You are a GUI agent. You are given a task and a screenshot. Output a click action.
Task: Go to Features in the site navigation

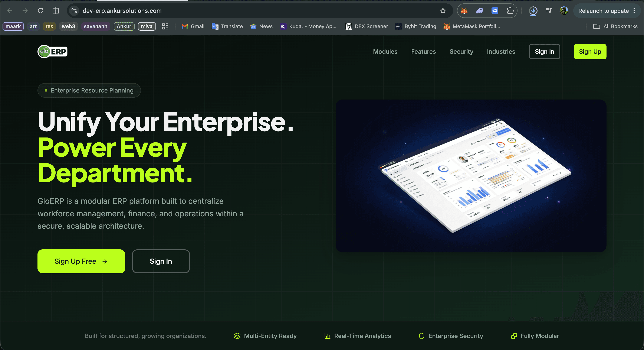[424, 52]
